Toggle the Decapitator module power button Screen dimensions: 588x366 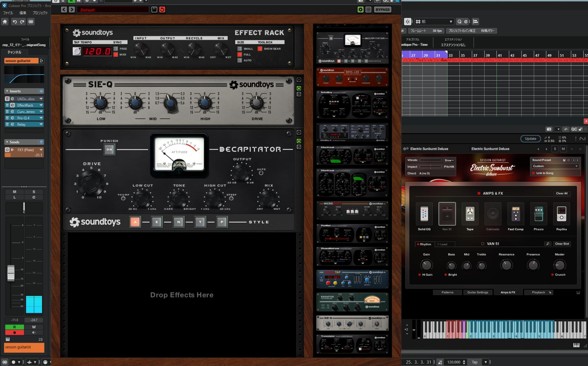pos(299,141)
